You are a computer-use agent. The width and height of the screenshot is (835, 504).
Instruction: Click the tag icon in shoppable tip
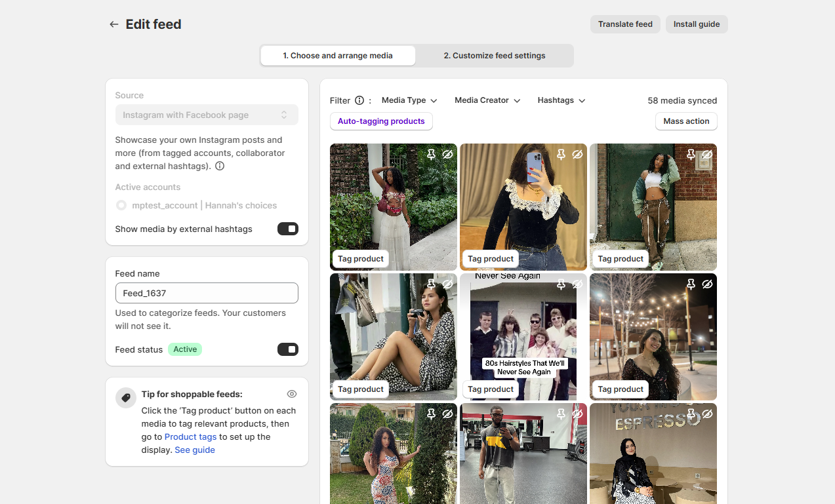(x=125, y=398)
